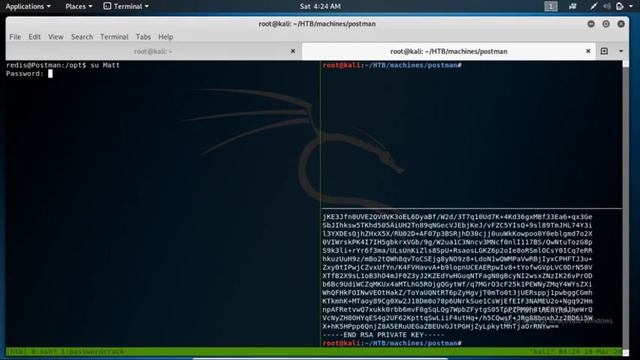The width and height of the screenshot is (640, 360).
Task: Close the root@kali: ~ tab
Action: click(x=293, y=51)
